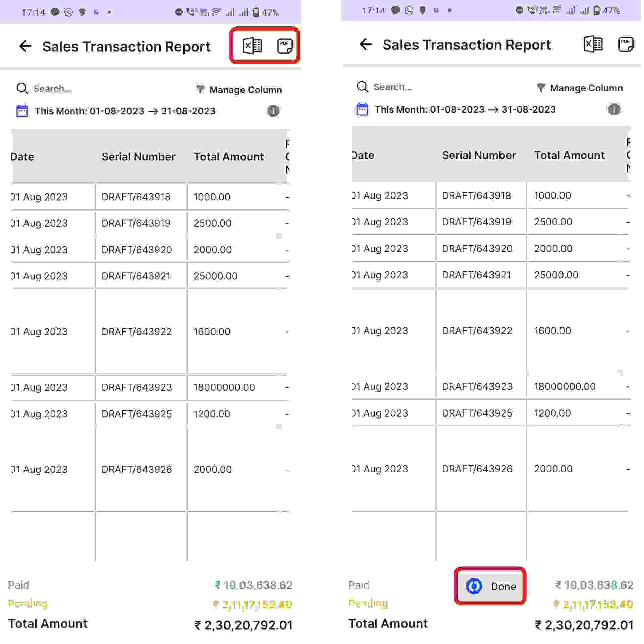Viewport: 644px width, 644px height.
Task: Open Manage Column in right screen
Action: tap(580, 88)
